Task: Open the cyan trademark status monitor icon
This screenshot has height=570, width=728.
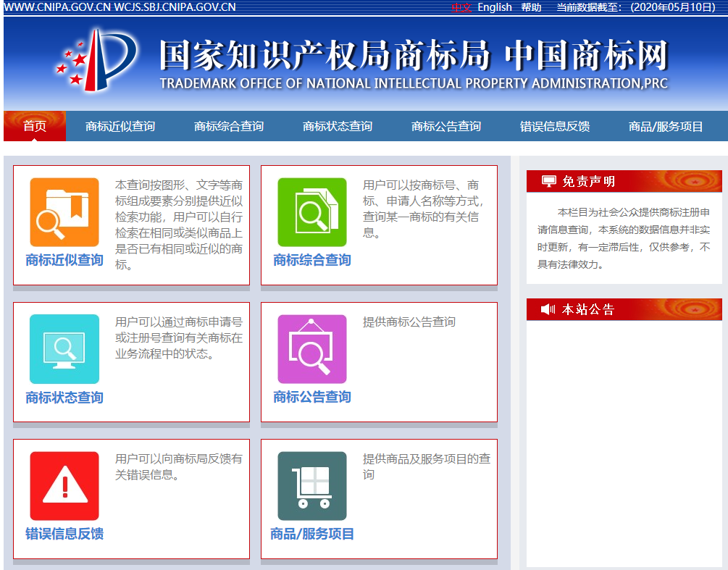Action: [64, 349]
